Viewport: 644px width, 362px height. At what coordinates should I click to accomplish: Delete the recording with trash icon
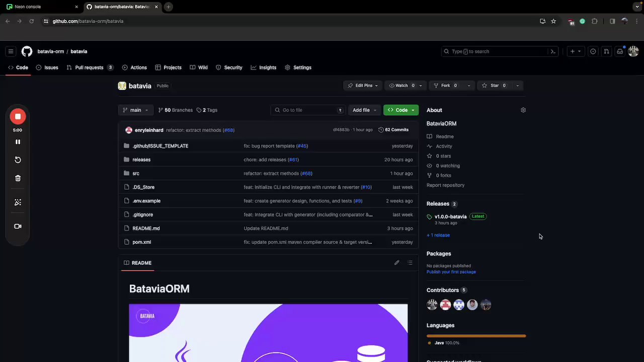(x=18, y=178)
